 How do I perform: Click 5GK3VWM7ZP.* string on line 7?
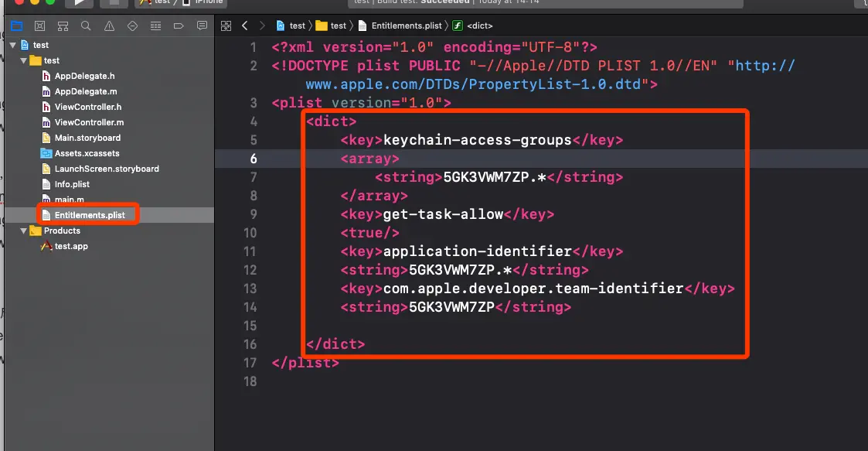pyautogui.click(x=495, y=177)
